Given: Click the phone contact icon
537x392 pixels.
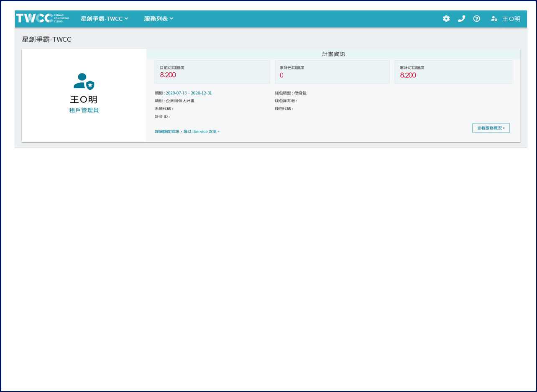Looking at the screenshot, I should pyautogui.click(x=461, y=19).
